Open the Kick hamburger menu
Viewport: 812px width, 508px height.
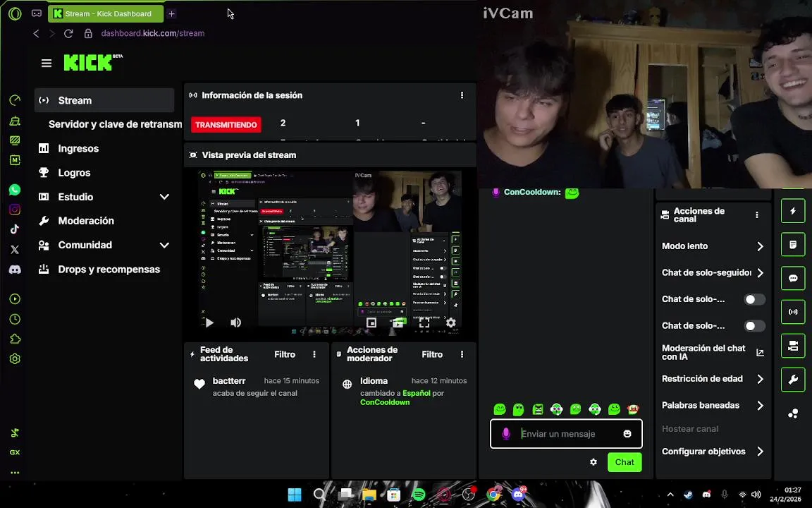[x=46, y=64]
